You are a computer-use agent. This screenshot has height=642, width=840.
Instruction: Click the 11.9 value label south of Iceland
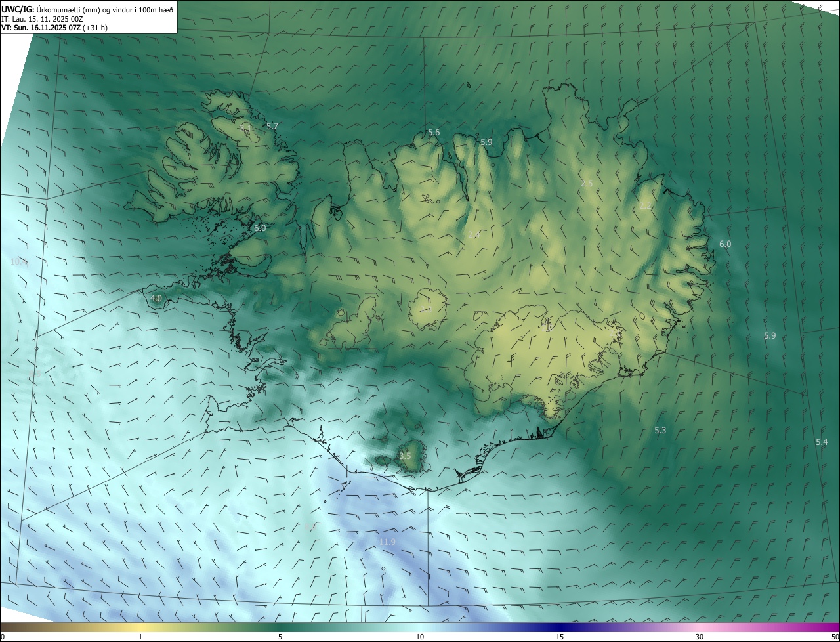387,542
